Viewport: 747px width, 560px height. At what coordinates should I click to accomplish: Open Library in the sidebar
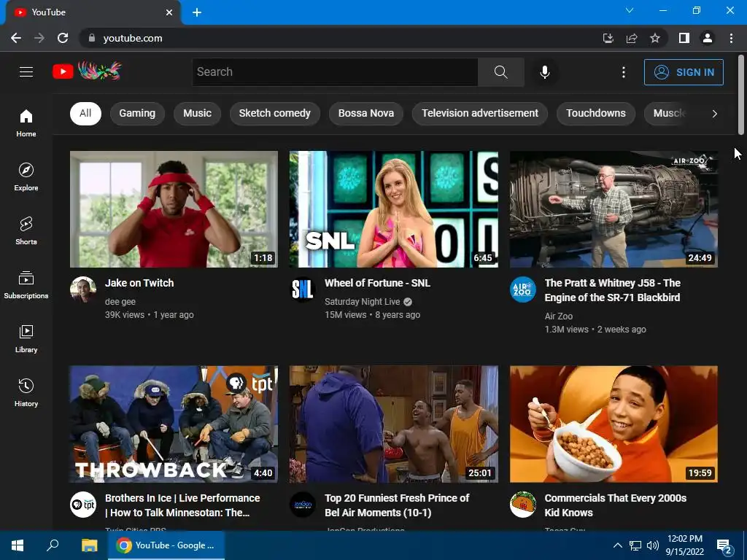coord(26,338)
